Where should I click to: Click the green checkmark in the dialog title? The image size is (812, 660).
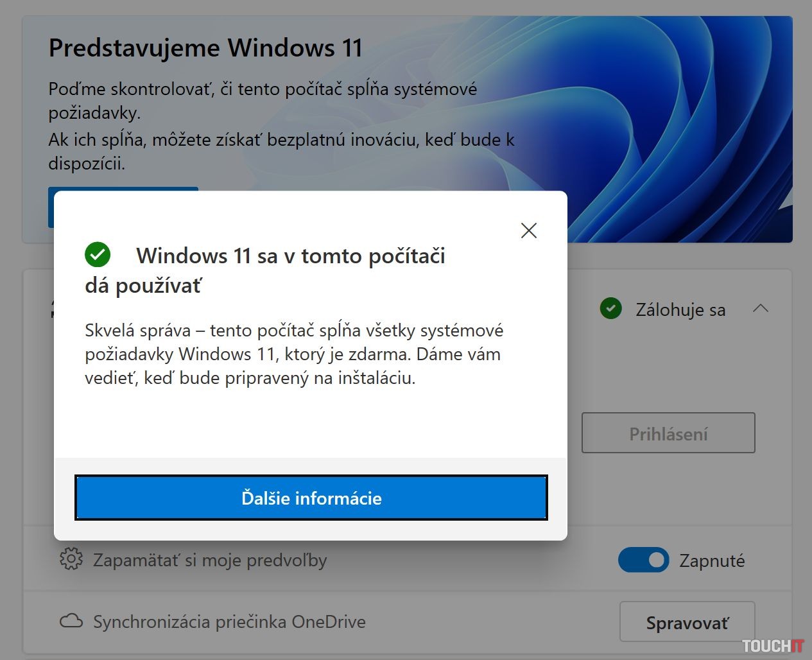tap(98, 255)
